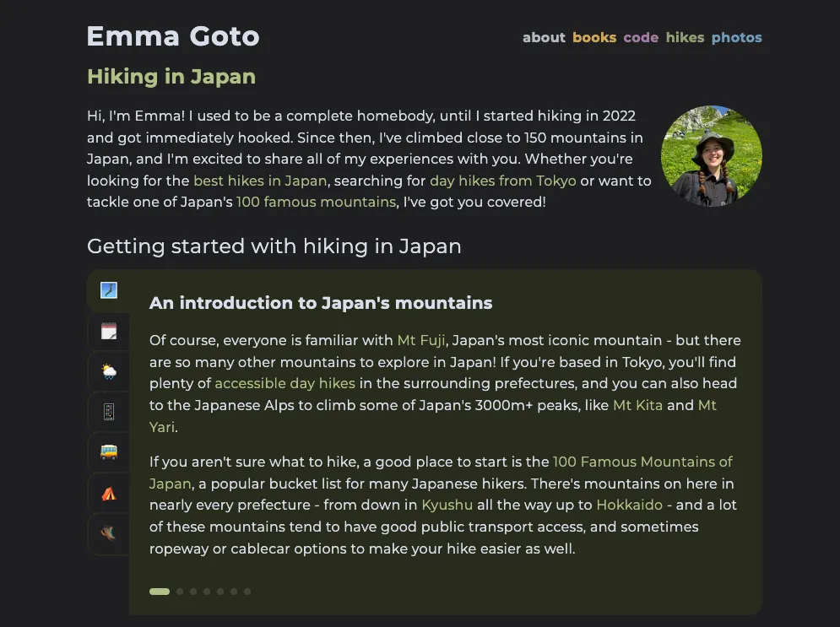Jump to the second carousel pagination dot
Screen dimensions: 840x627
pyautogui.click(x=180, y=592)
